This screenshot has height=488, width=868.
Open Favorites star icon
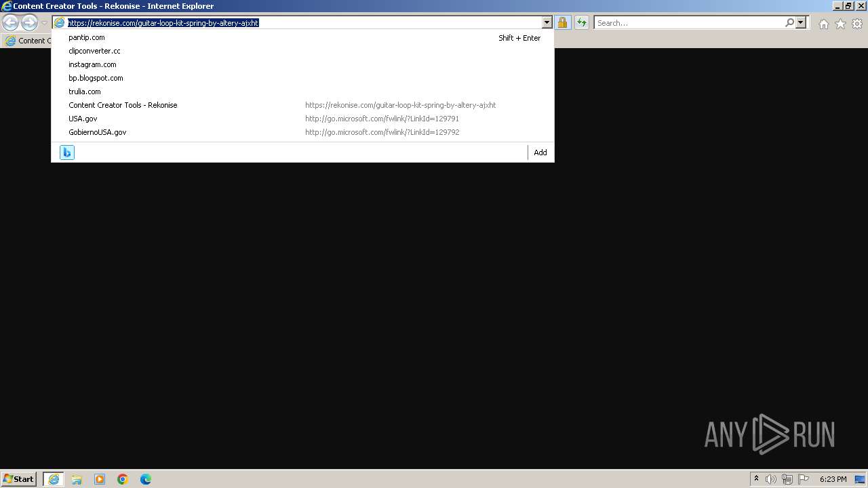coord(840,24)
